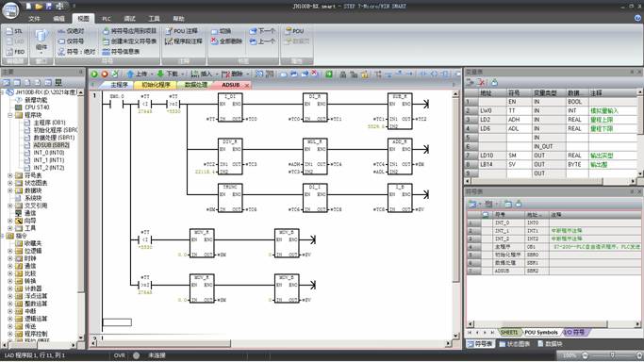This screenshot has width=644, height=362.
Task: Toggle 程序段注释 network comments display
Action: click(184, 41)
